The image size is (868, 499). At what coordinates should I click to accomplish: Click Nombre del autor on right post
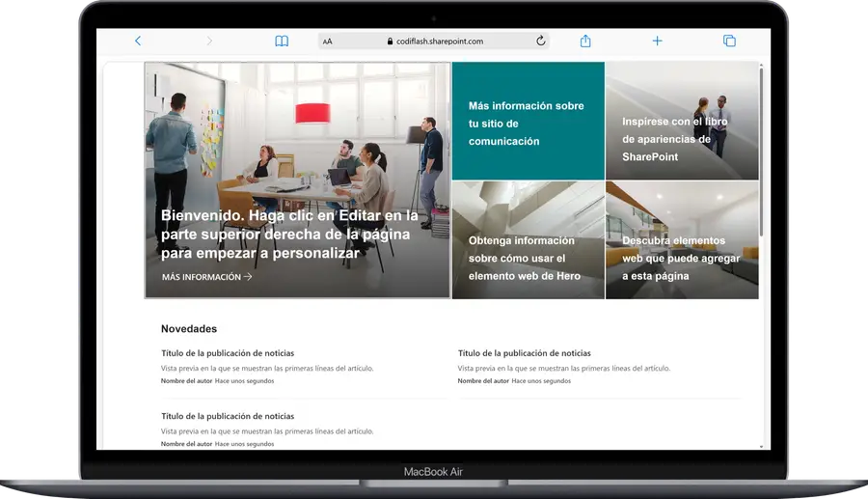tap(483, 380)
